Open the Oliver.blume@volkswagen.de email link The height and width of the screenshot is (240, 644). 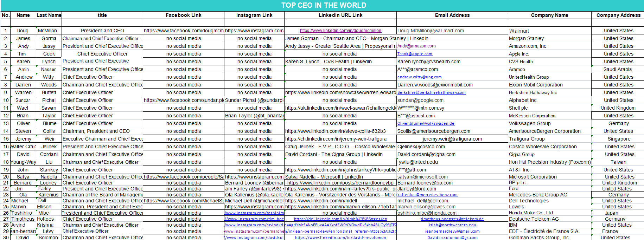click(426, 123)
